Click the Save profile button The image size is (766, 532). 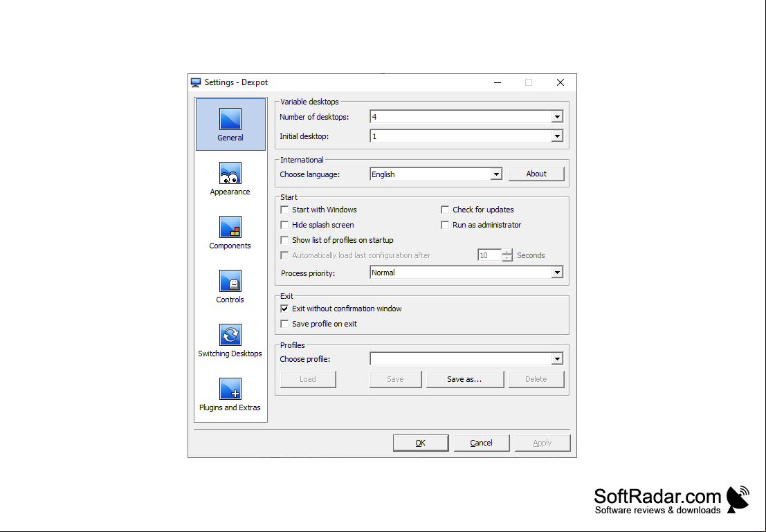[395, 379]
